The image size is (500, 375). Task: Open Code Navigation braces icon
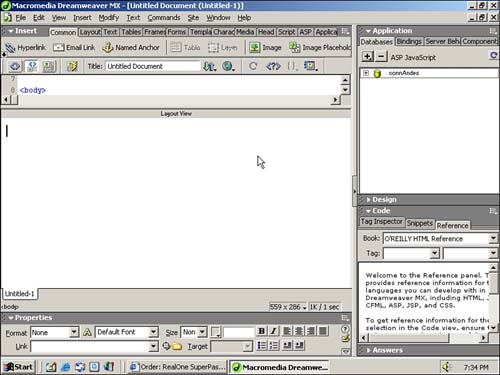292,66
